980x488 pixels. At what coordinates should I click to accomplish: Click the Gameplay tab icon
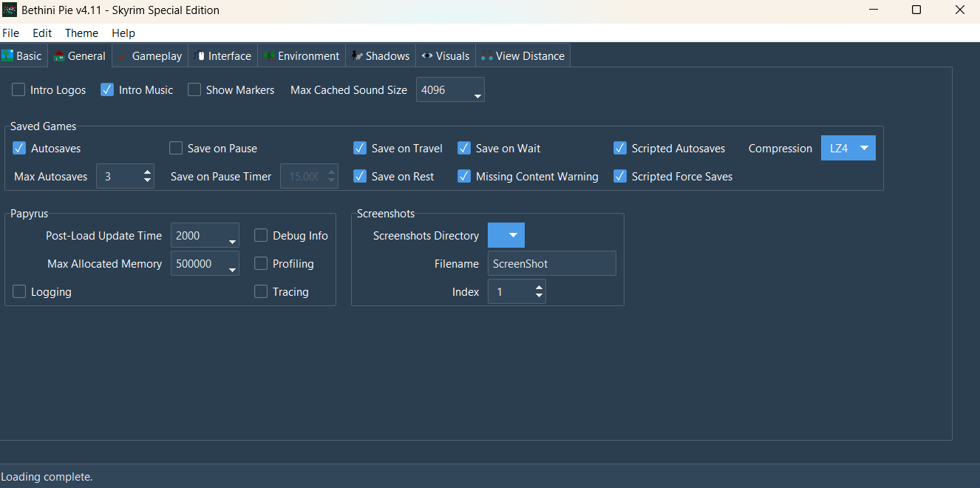coord(123,55)
